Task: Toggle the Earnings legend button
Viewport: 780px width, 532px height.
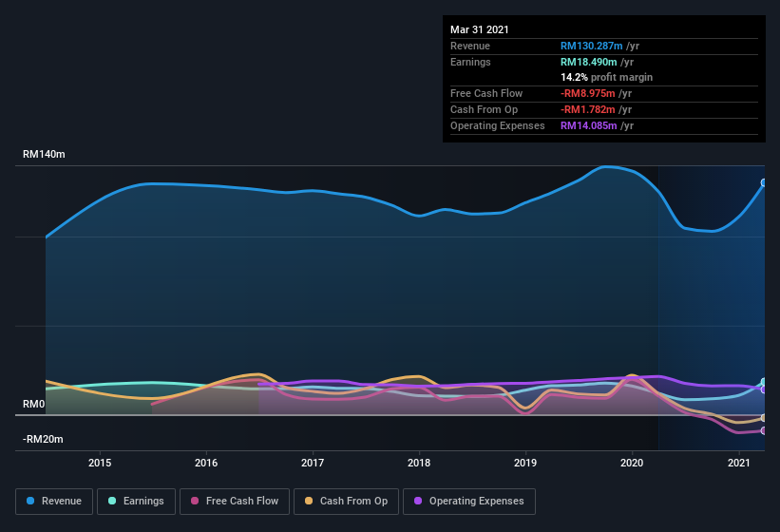Action: pyautogui.click(x=136, y=502)
